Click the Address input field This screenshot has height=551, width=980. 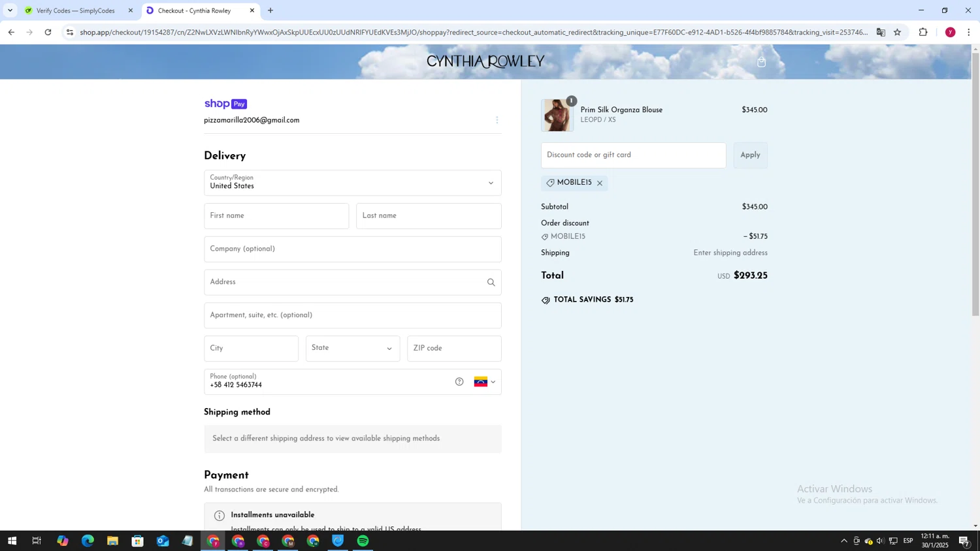[x=353, y=283]
